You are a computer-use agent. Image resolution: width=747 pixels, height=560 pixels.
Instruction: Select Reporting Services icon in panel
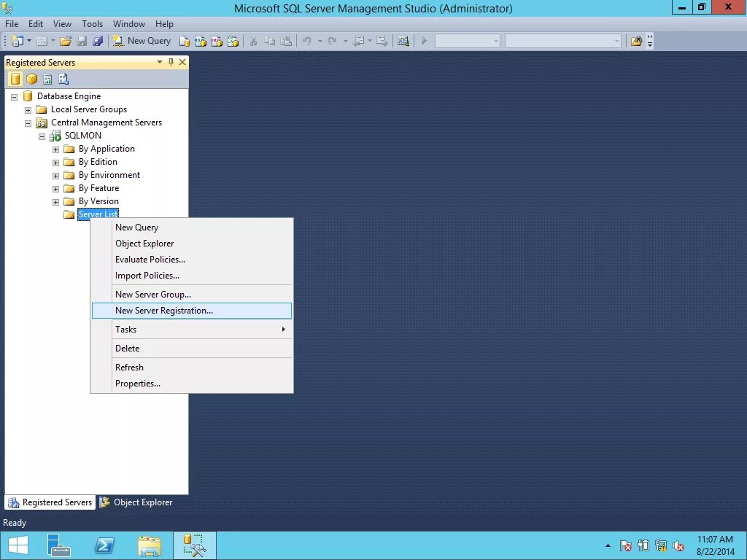click(x=47, y=79)
